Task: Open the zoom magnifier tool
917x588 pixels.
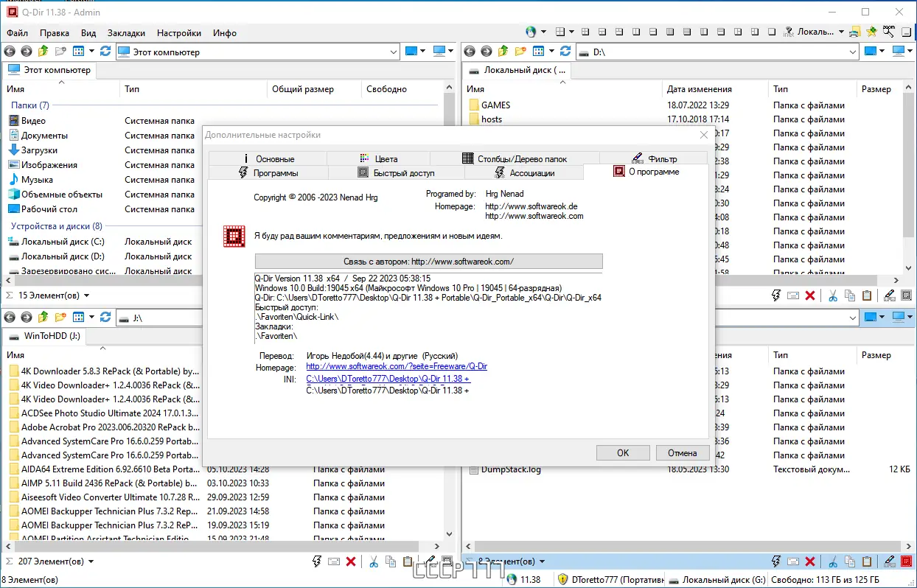Action: [889, 32]
